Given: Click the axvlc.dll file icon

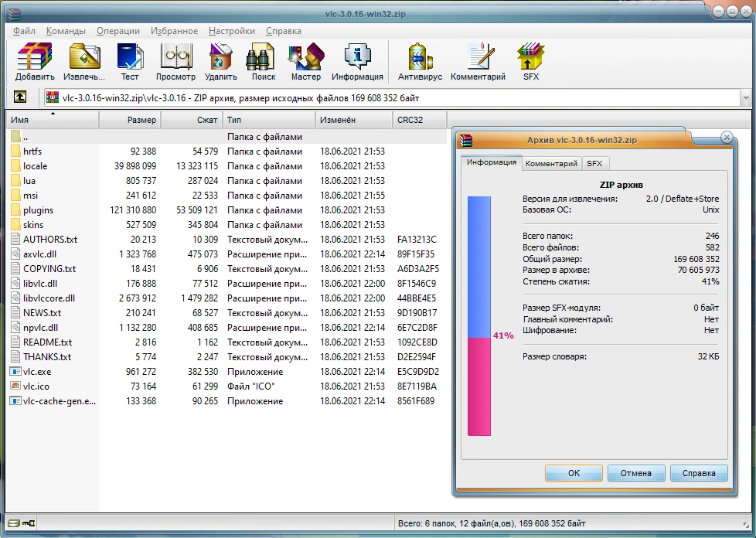Looking at the screenshot, I should [x=15, y=254].
